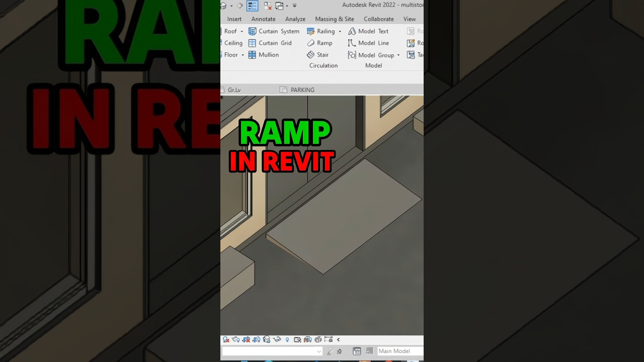Expand the Model Group dropdown arrow
Image resolution: width=644 pixels, height=362 pixels.
tap(398, 55)
